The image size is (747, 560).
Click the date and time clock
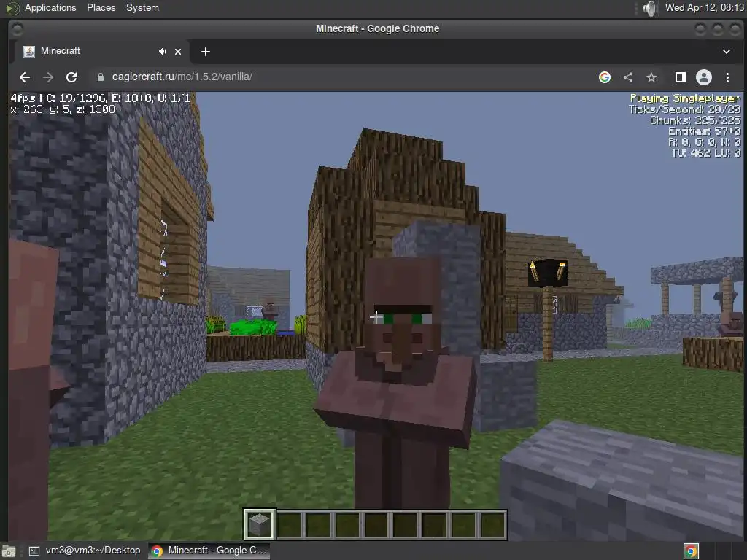(704, 7)
